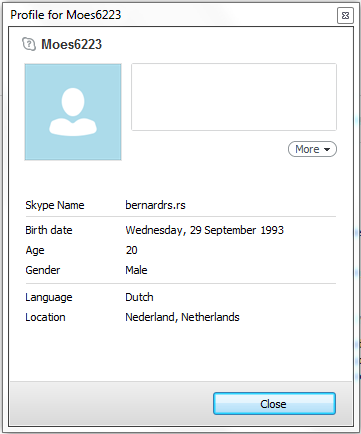Click the title bar text Profile for Moes6223

[66, 15]
